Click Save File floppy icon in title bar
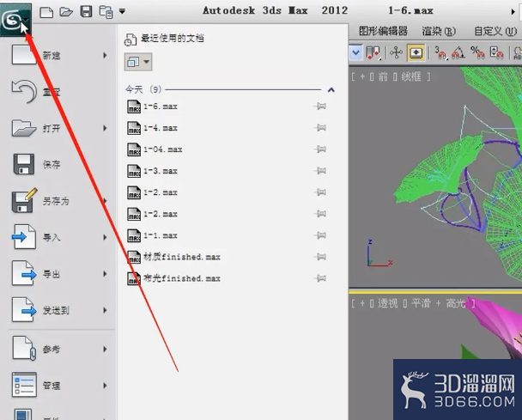Viewport: 522px width, 420px height. 86,12
